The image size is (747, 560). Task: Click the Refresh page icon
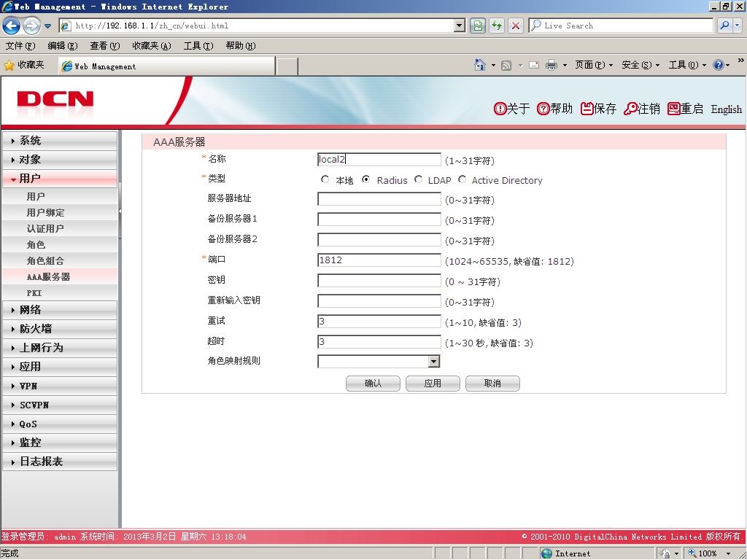pyautogui.click(x=497, y=26)
